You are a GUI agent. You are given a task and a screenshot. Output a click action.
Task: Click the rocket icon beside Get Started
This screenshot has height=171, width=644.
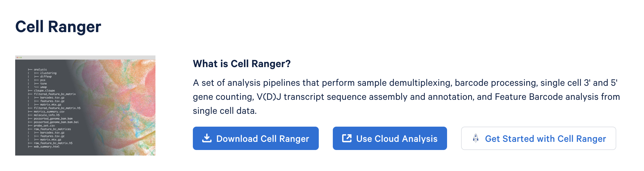point(476,138)
